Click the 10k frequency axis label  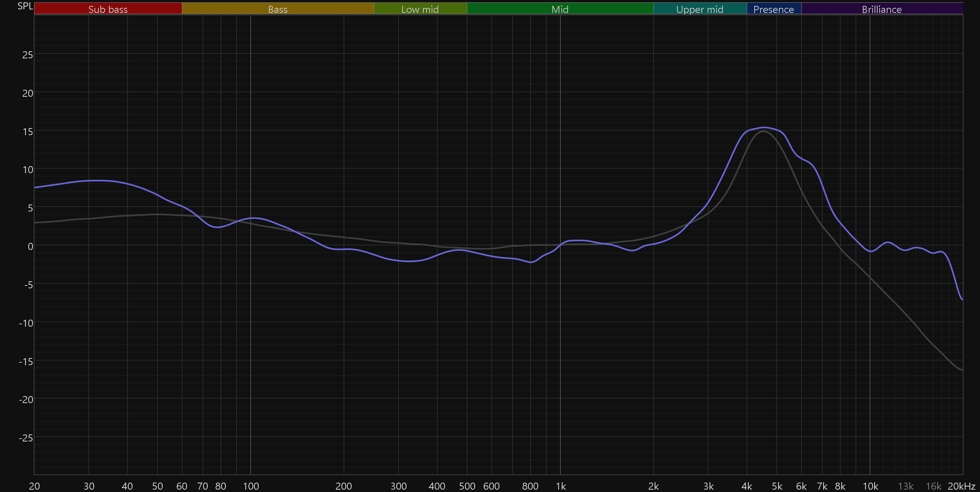point(870,486)
